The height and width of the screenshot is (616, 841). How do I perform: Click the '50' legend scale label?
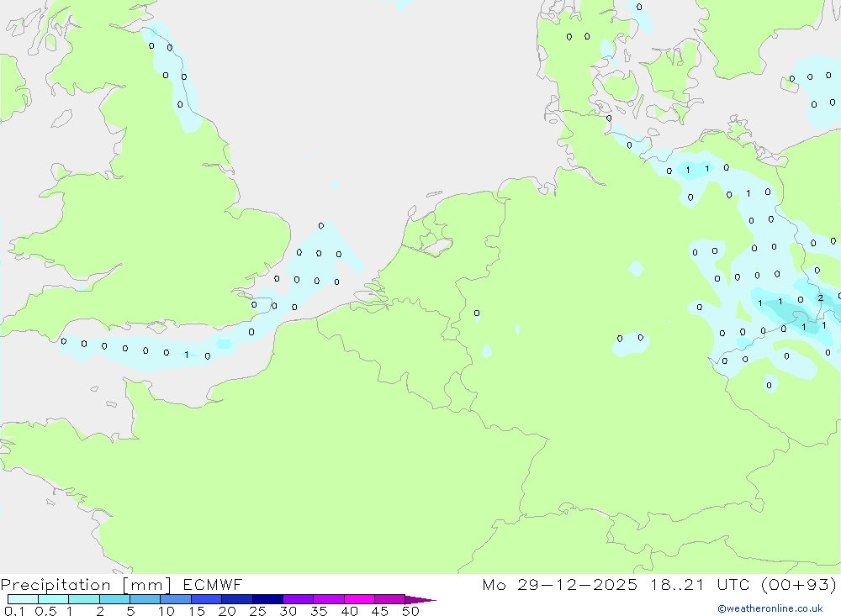pyautogui.click(x=410, y=611)
